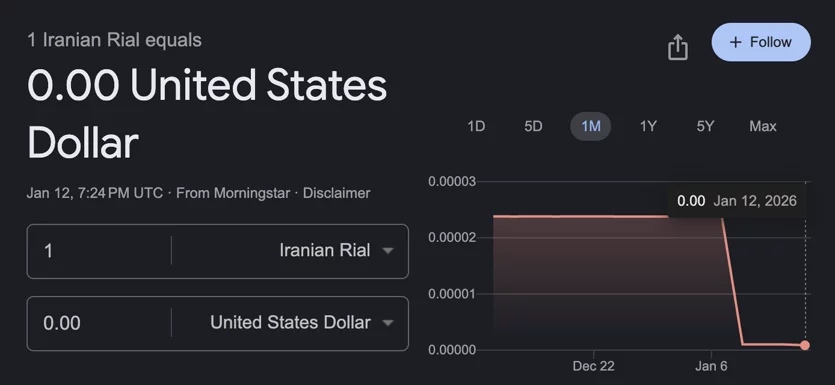Screen dimensions: 835x385
Task: Click the Iranian Rial amount field
Action: [x=99, y=251]
